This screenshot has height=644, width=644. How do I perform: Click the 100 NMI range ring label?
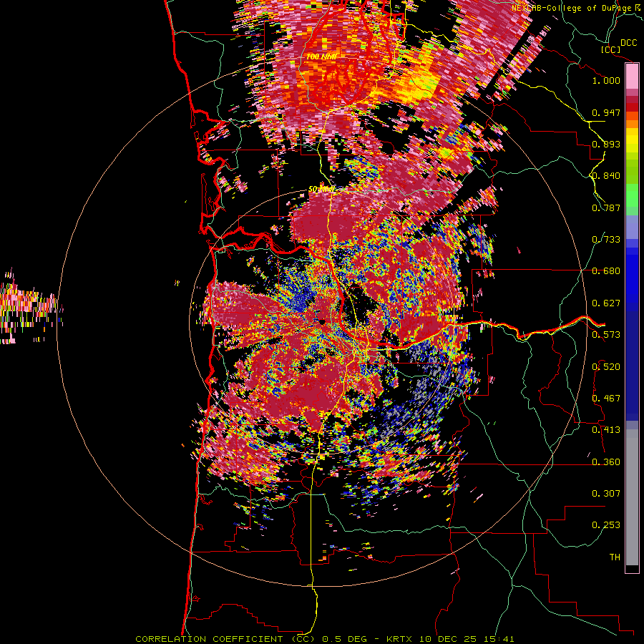click(x=321, y=57)
